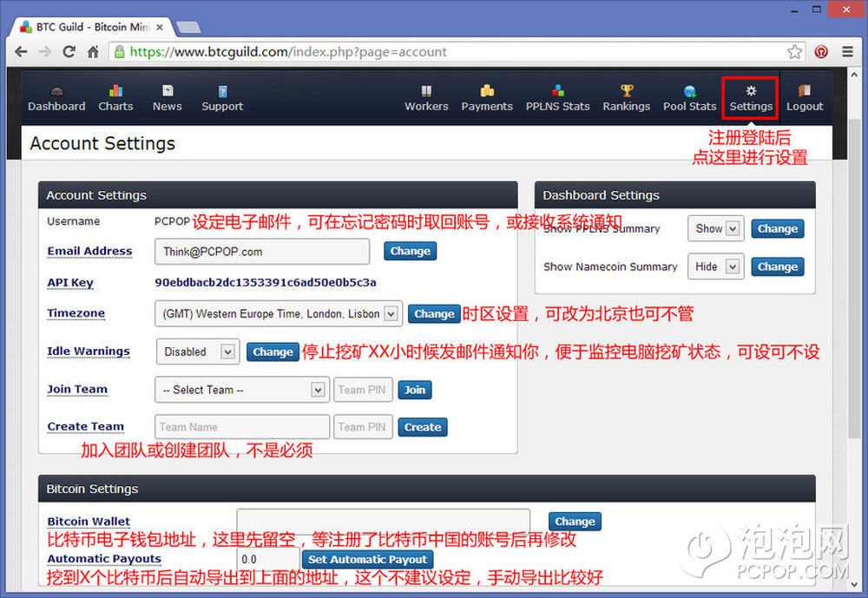Click the browser address bar URL
The image size is (868, 598).
[x=288, y=52]
